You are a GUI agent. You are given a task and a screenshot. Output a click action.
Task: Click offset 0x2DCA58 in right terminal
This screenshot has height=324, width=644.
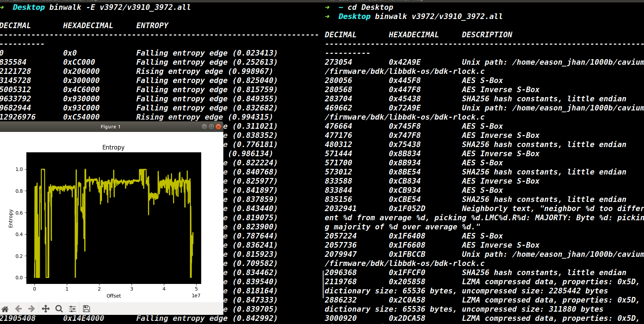point(407,318)
